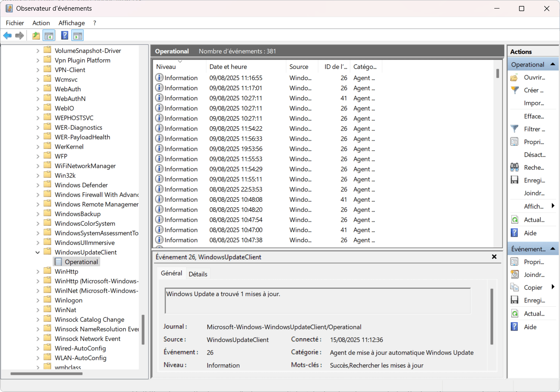Click the Aide icon under Operational actions

click(x=515, y=233)
